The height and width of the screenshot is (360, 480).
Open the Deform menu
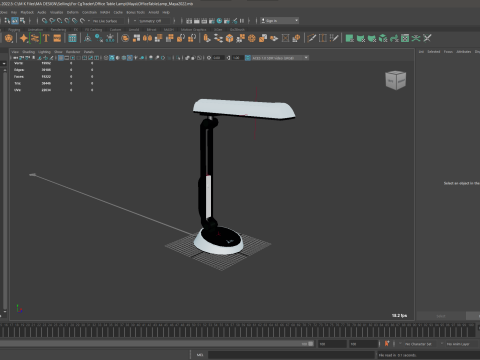click(x=72, y=12)
